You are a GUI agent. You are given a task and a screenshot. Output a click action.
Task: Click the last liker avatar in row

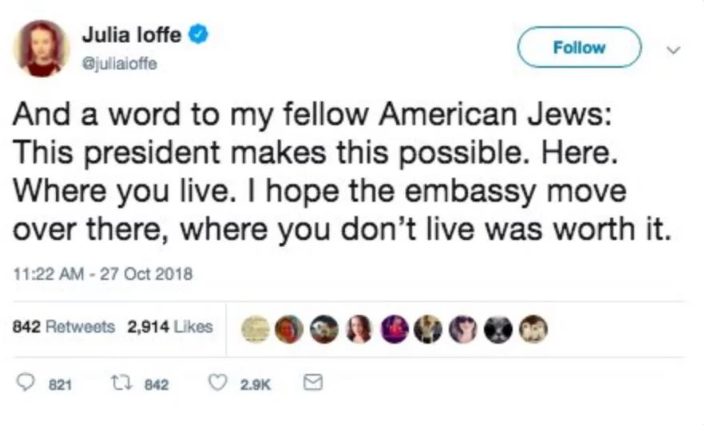click(533, 330)
